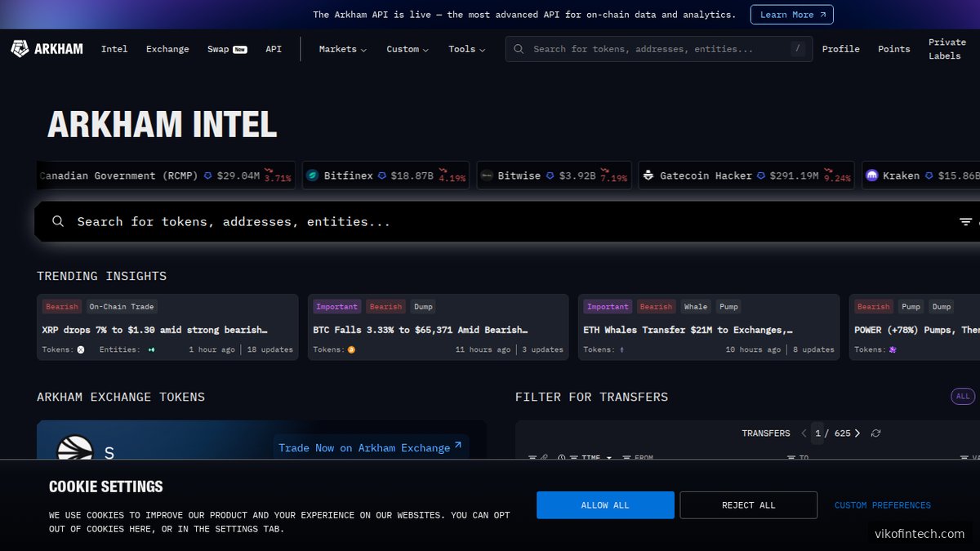
Task: Click the Kraken logo in the ticker
Action: (x=872, y=176)
